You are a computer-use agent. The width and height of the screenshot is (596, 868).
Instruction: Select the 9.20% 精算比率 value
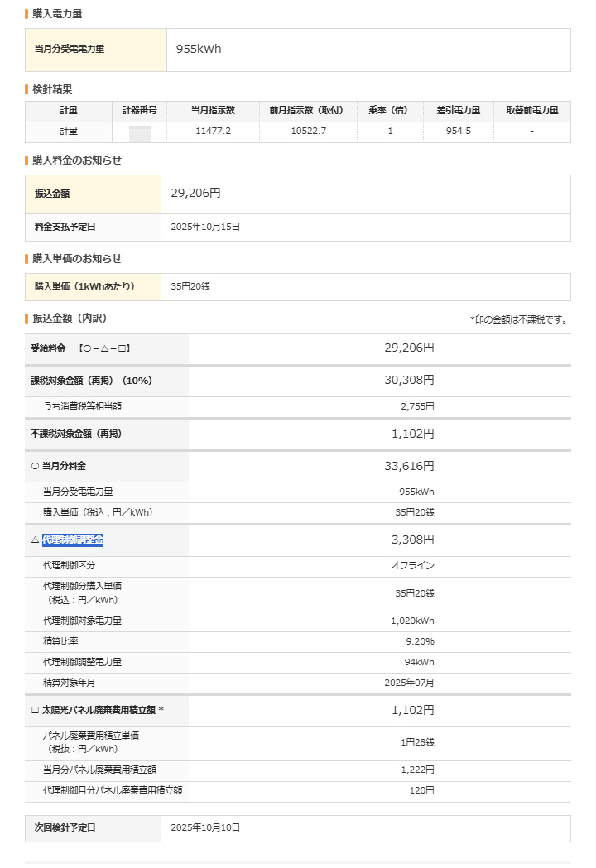[418, 641]
